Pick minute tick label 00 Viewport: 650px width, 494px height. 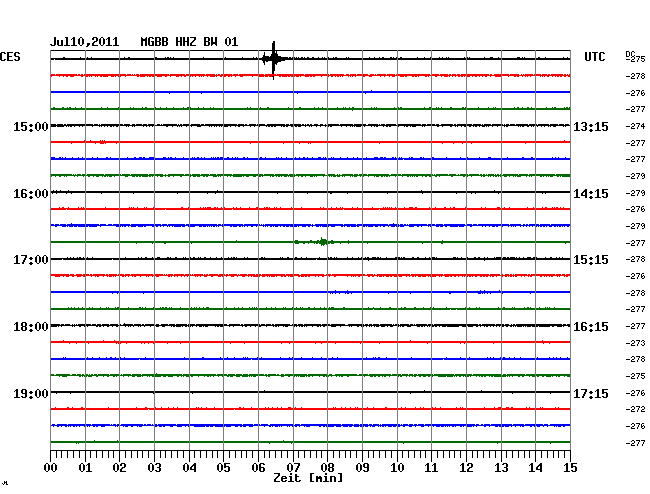[51, 468]
